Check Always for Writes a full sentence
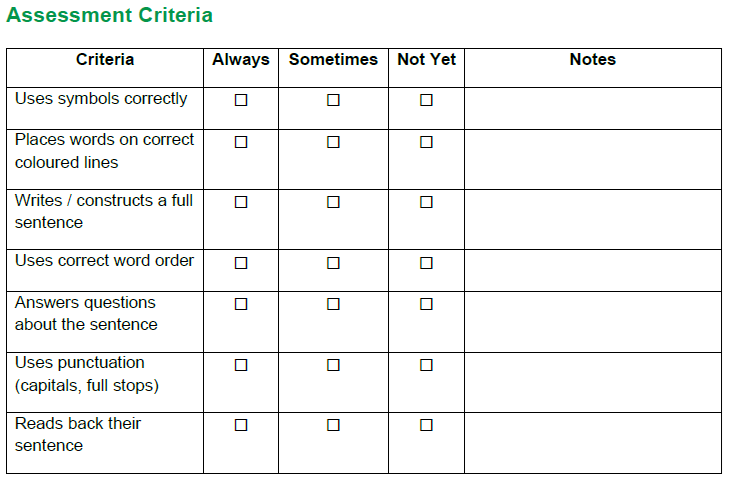Screen dimensions: 730x482 (x=241, y=202)
